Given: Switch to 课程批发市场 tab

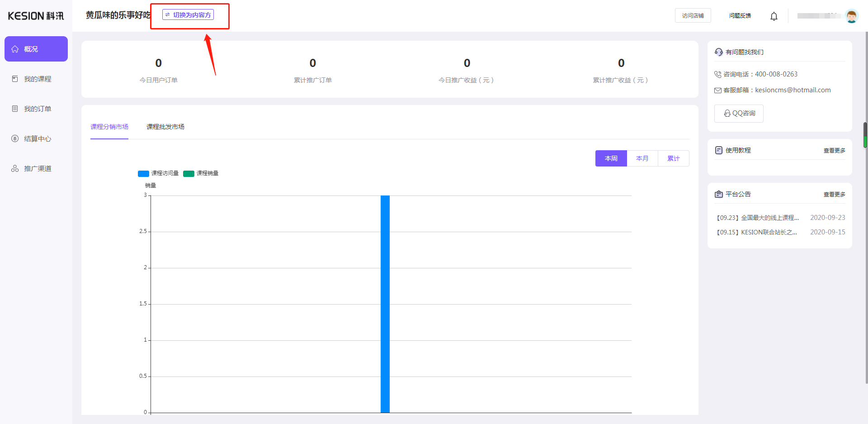Looking at the screenshot, I should pos(165,127).
